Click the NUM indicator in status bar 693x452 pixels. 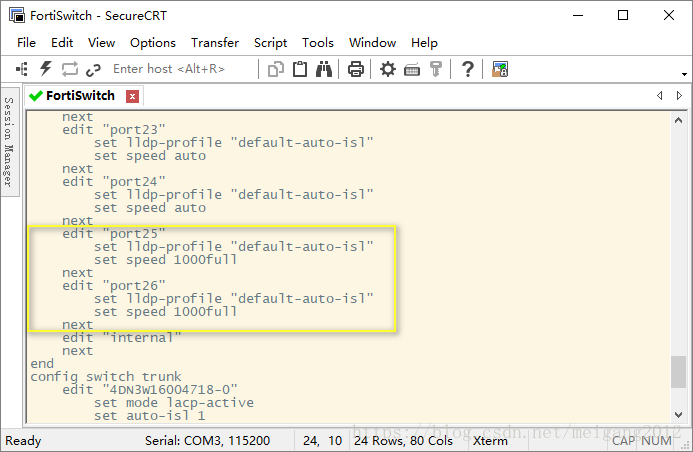coord(656,441)
